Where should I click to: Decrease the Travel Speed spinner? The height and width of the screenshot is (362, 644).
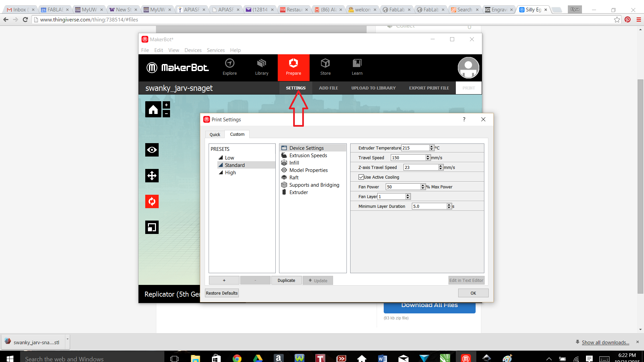click(428, 159)
